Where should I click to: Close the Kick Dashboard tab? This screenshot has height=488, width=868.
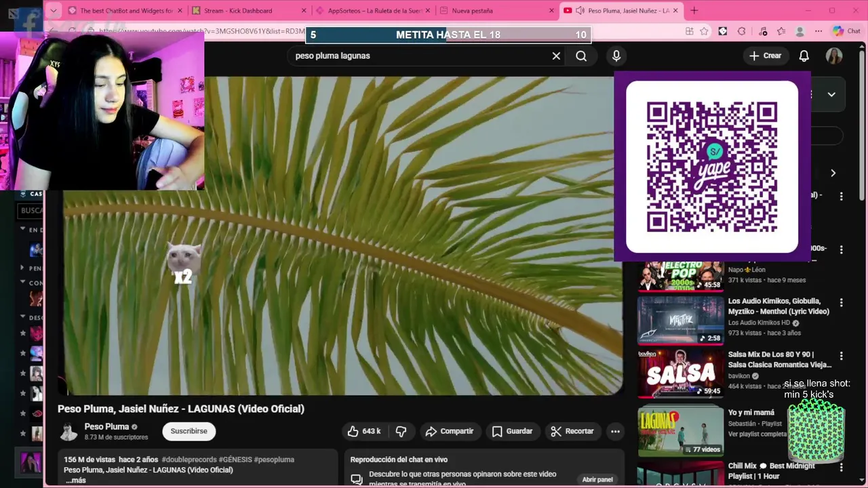[304, 10]
